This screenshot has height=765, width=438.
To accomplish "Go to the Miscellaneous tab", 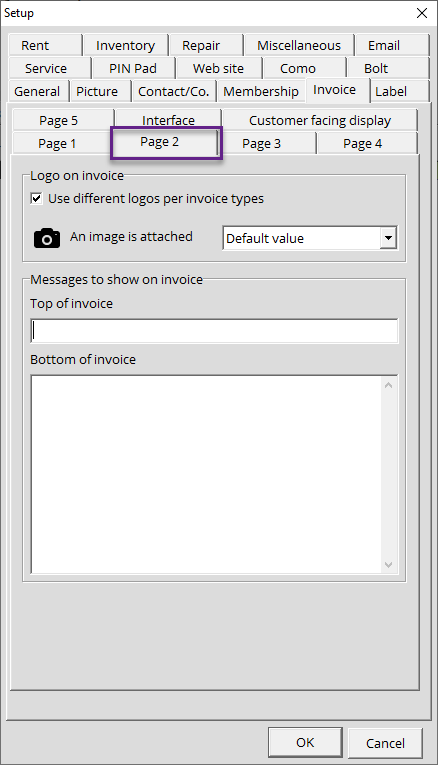I will 299,45.
